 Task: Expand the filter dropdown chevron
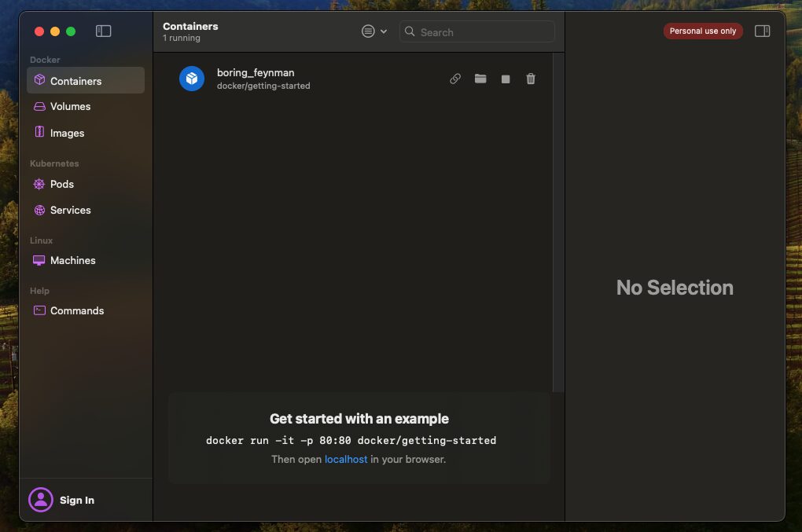(383, 31)
